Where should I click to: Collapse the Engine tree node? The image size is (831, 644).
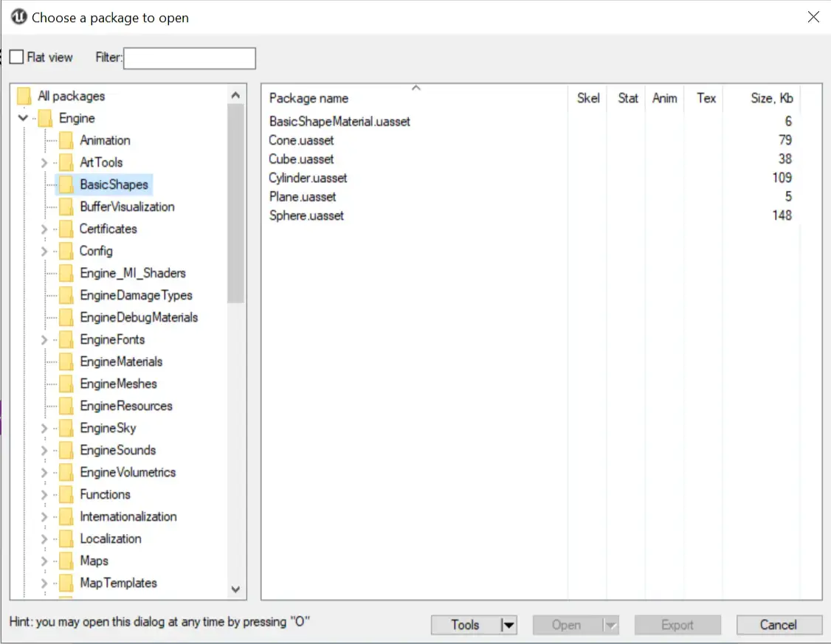[x=24, y=118]
